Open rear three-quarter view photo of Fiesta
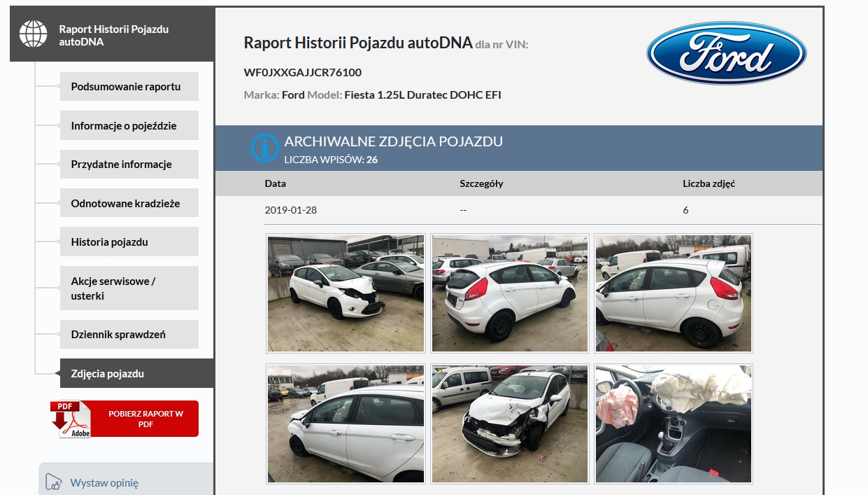This screenshot has width=868, height=495. [x=509, y=293]
